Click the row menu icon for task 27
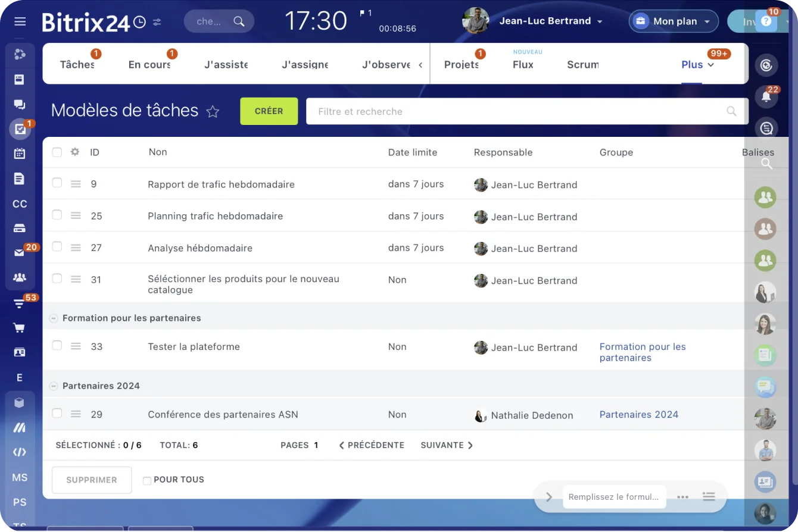This screenshot has height=532, width=798. point(76,248)
